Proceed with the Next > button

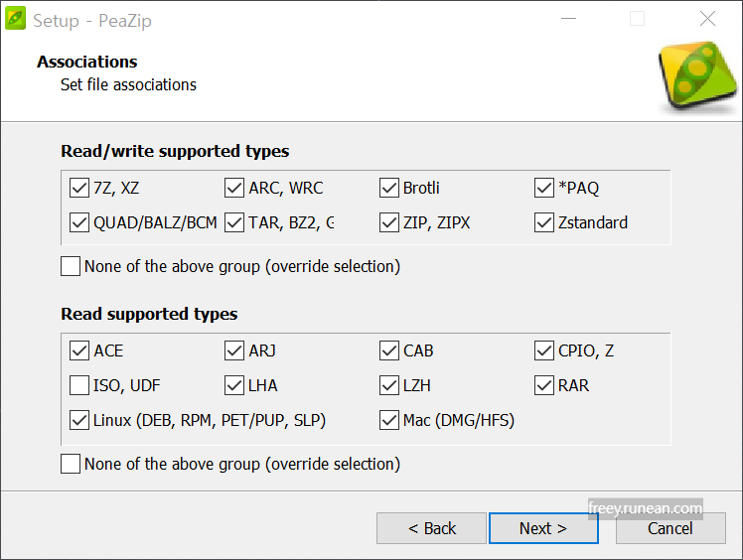tap(543, 528)
